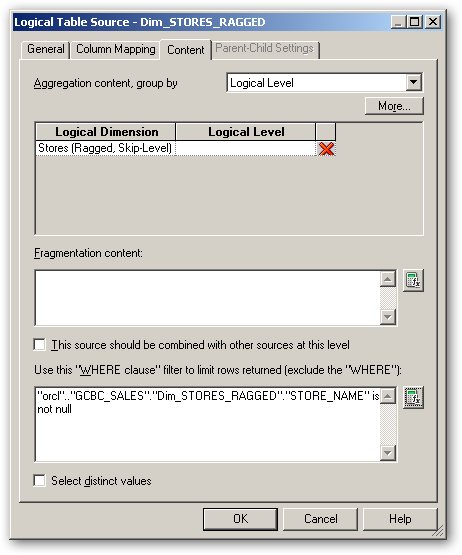Click the fragmentation content scroll up arrow
This screenshot has height=555, width=462.
click(388, 279)
